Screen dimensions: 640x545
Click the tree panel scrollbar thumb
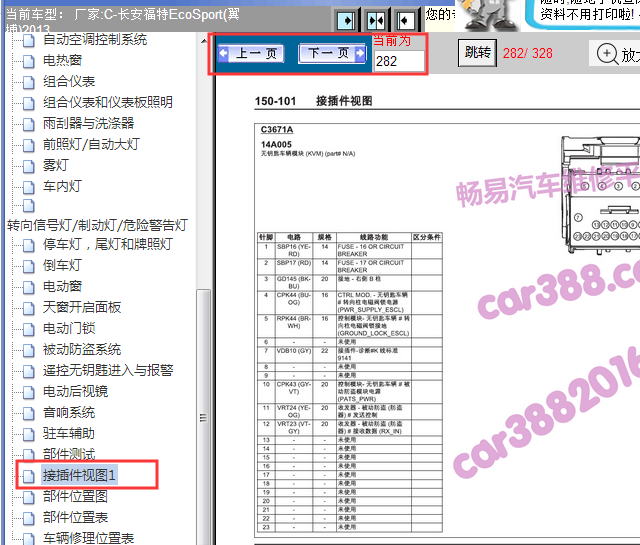[203, 417]
